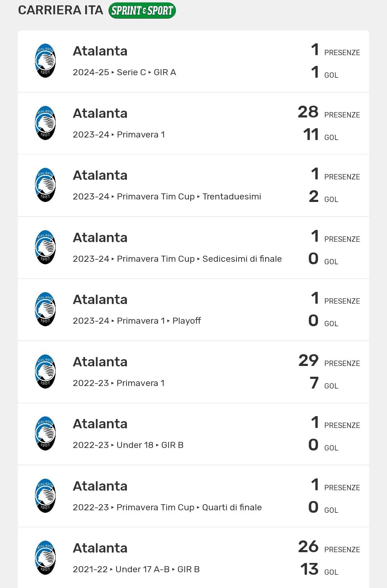Open the 2023-24 Primavera 1 Playoff text
Viewport: 387px width, 588px height.
[x=137, y=321]
